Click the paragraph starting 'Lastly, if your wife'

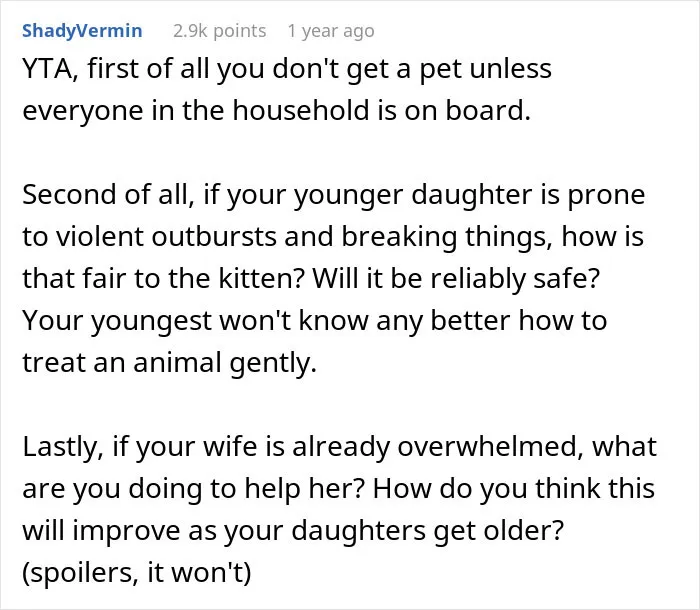(x=339, y=509)
